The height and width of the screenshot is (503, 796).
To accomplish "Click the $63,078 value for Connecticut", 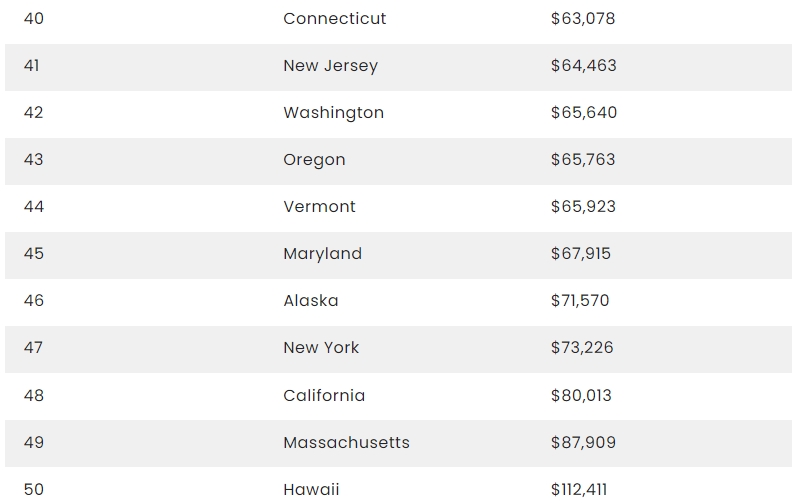I will [x=583, y=19].
